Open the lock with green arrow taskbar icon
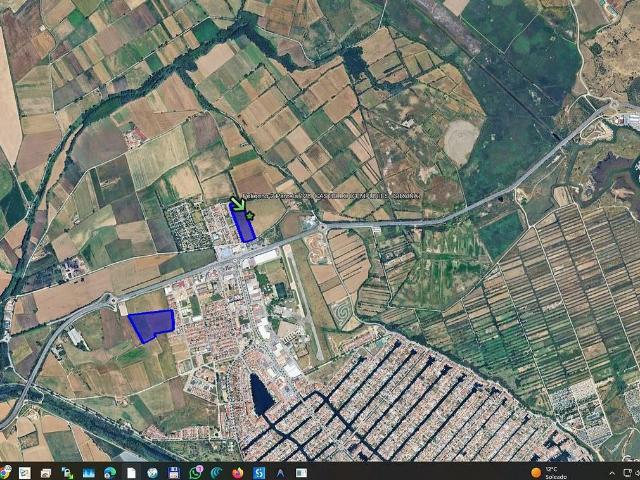 (67, 473)
